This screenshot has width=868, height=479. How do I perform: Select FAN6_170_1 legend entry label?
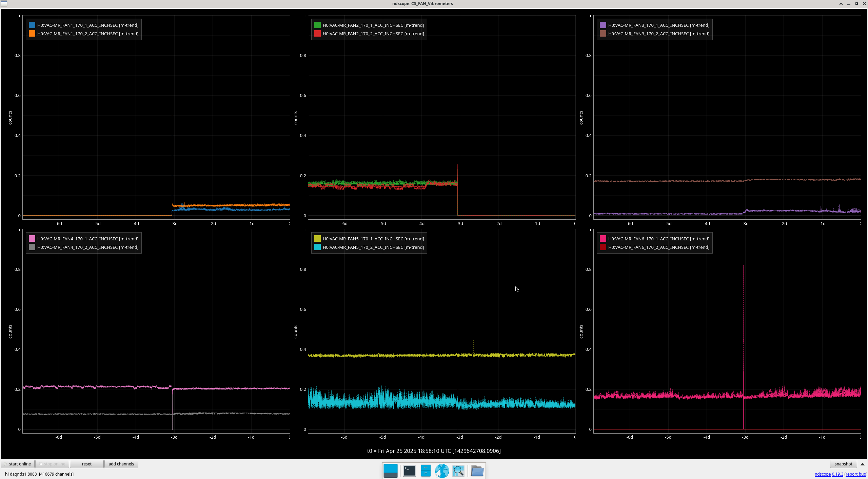tap(658, 239)
